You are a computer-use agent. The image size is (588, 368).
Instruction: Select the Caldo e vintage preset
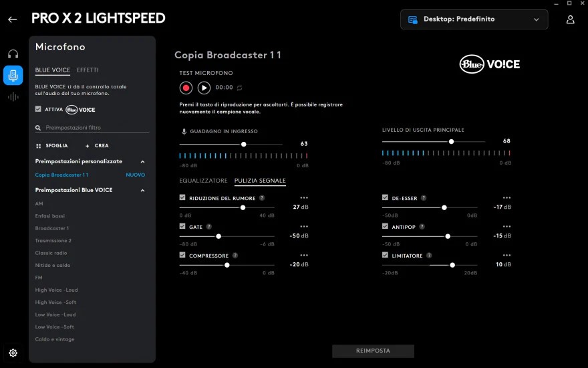[54, 339]
